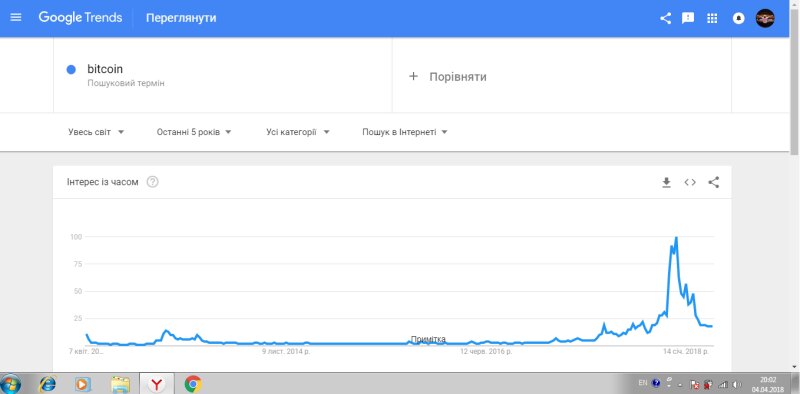Image resolution: width=800 pixels, height=394 pixels.
Task: Expand the Усі категорії dropdown
Action: coord(297,132)
